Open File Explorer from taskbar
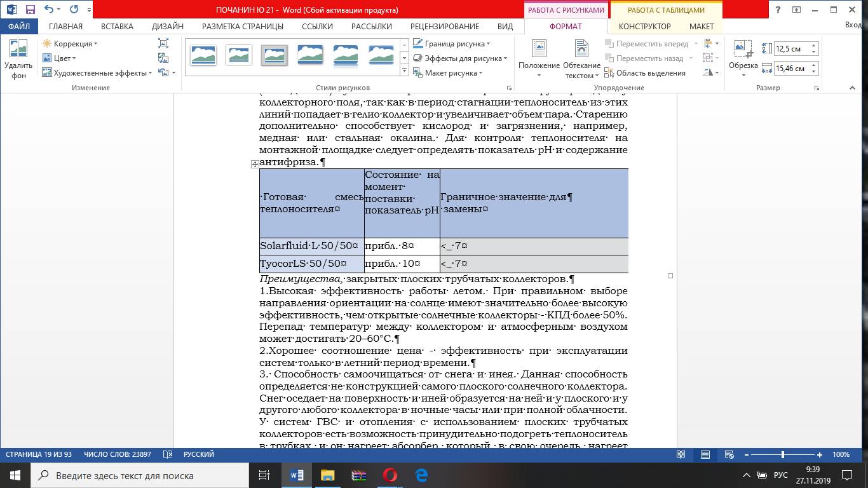Screen dimensions: 868x488 [x=327, y=475]
